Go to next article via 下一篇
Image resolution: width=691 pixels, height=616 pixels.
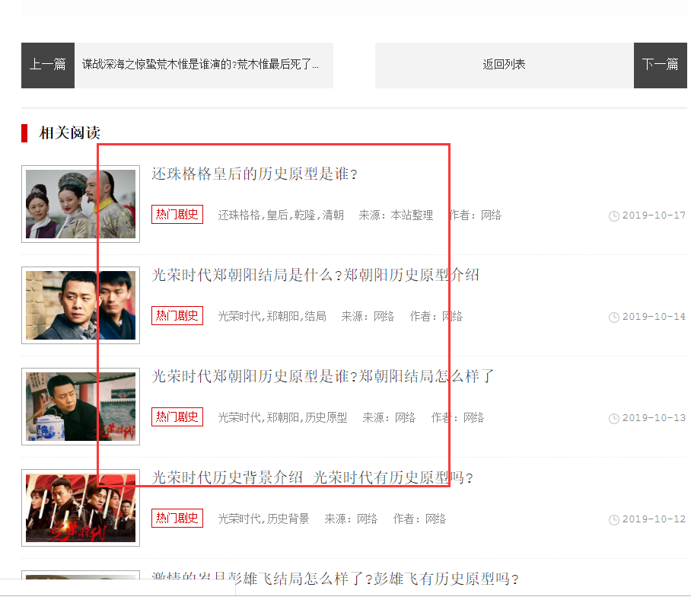[660, 65]
